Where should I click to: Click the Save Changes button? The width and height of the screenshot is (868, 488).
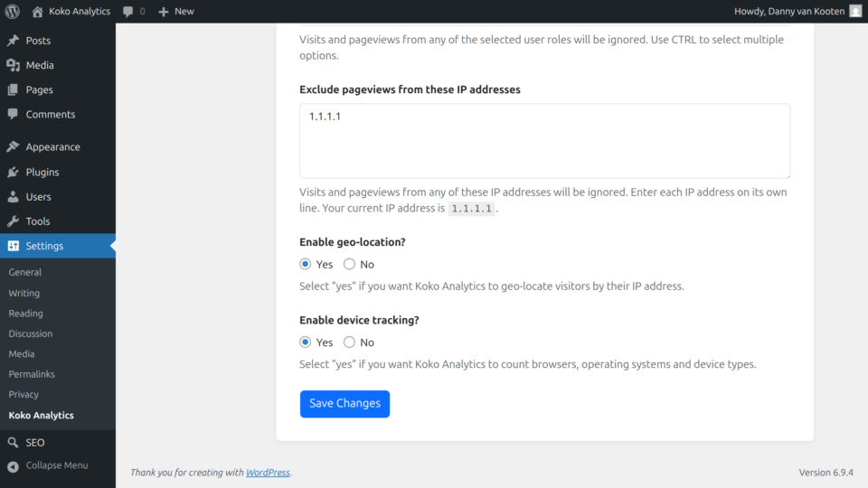click(x=344, y=404)
